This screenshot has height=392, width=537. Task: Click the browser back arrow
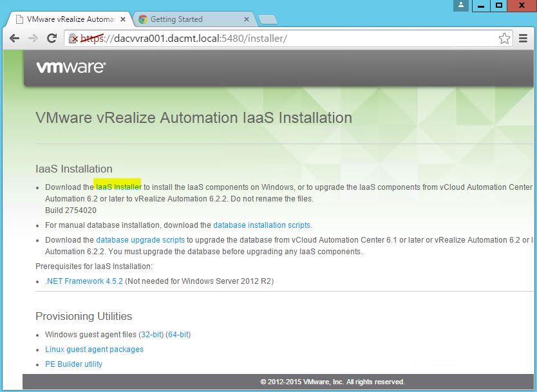coord(14,39)
